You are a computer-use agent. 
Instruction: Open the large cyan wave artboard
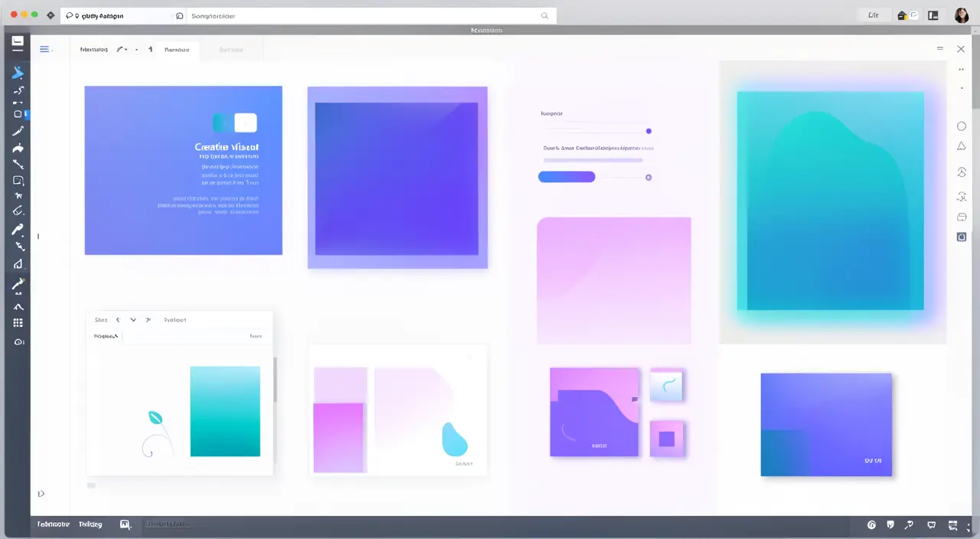point(831,201)
